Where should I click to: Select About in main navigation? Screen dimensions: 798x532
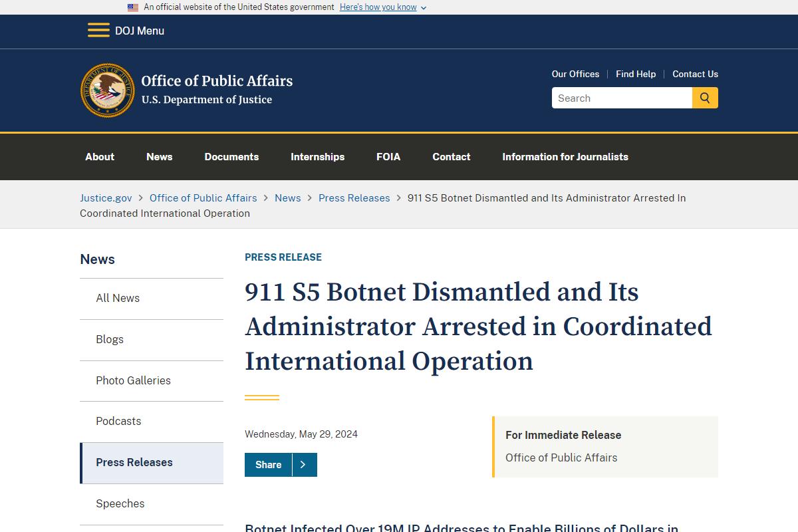(100, 157)
